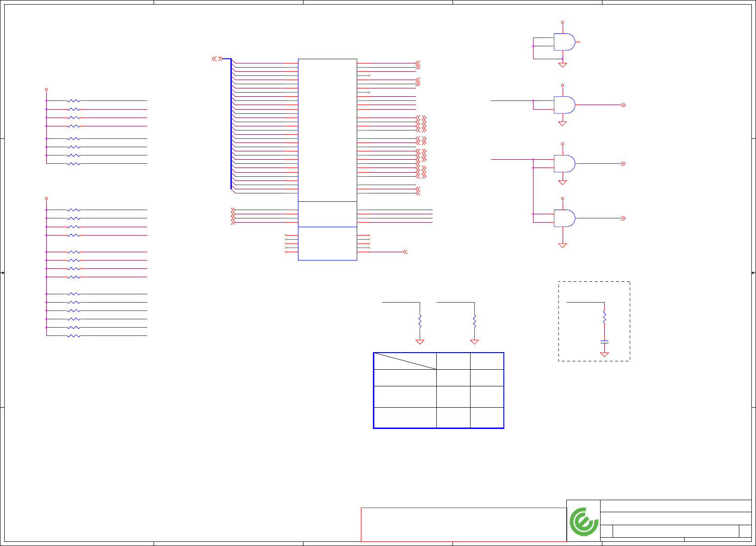
Task: Click the single port arrow right of the IC's bottom section
Action: pyautogui.click(x=405, y=252)
